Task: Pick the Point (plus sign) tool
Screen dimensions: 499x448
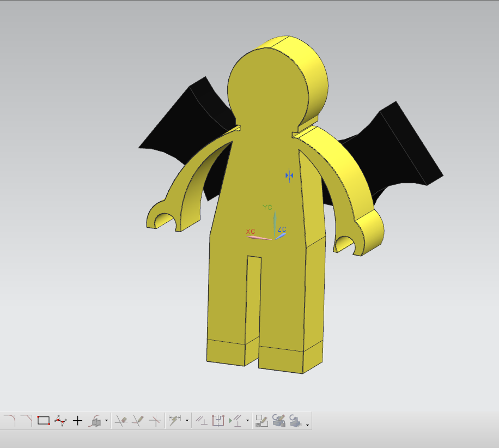Action: point(77,421)
